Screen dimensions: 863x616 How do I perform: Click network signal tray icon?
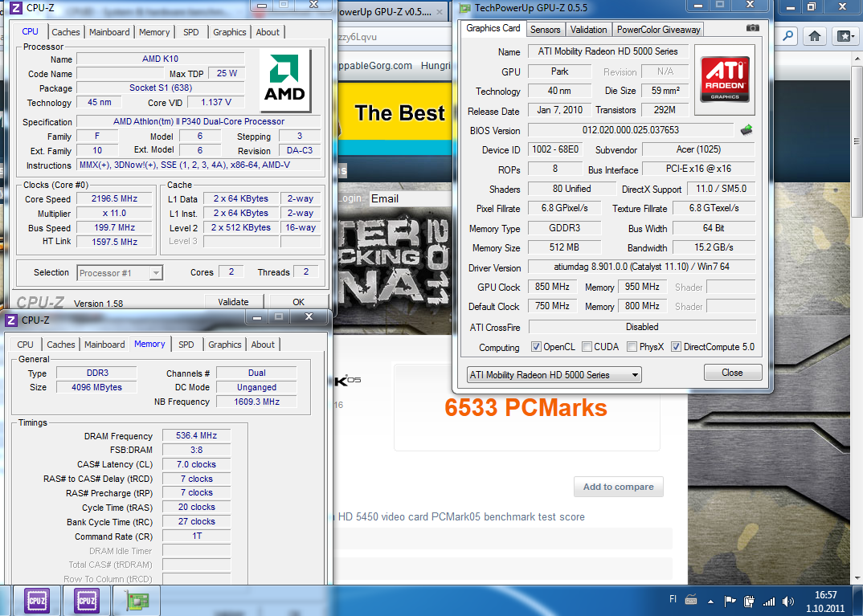[x=769, y=602]
